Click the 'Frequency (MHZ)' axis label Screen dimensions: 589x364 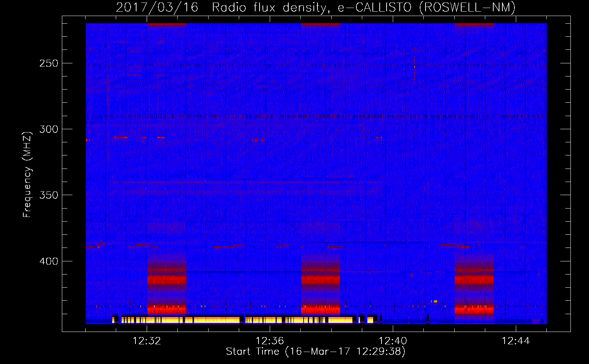tap(27, 174)
